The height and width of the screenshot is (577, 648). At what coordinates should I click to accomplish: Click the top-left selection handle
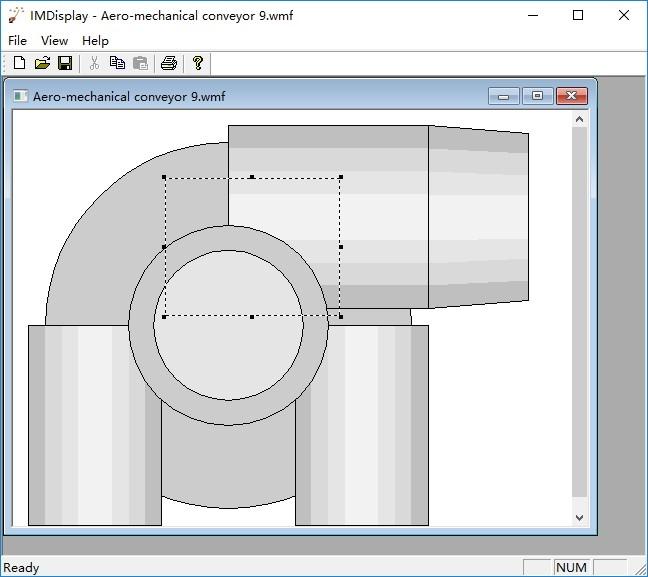(x=164, y=177)
